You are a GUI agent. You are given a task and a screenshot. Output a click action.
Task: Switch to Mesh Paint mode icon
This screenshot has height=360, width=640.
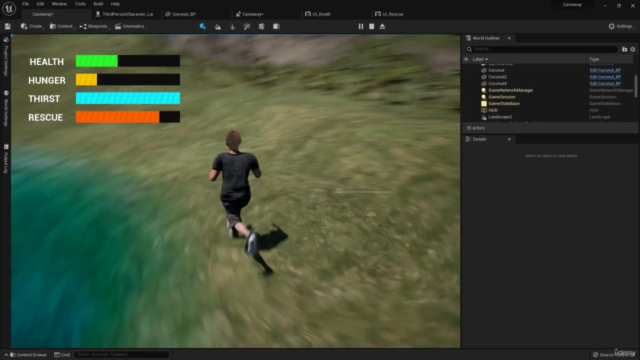[247, 27]
